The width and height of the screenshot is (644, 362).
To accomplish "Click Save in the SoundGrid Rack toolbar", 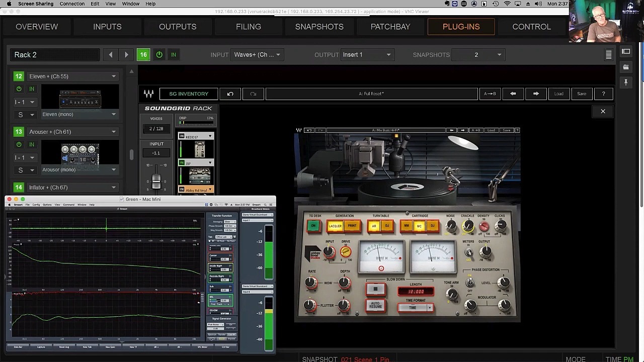I will tap(582, 94).
